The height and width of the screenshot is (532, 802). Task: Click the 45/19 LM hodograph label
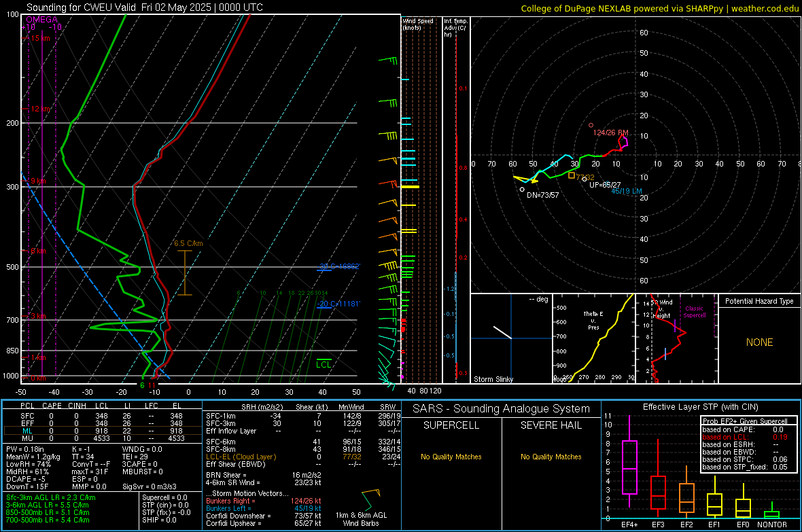[x=627, y=191]
